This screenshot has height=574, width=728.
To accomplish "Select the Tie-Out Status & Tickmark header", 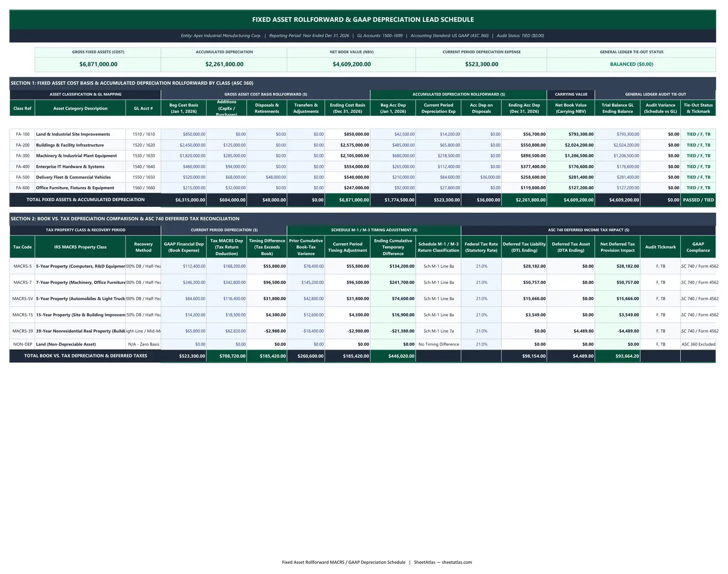I will pos(698,108).
